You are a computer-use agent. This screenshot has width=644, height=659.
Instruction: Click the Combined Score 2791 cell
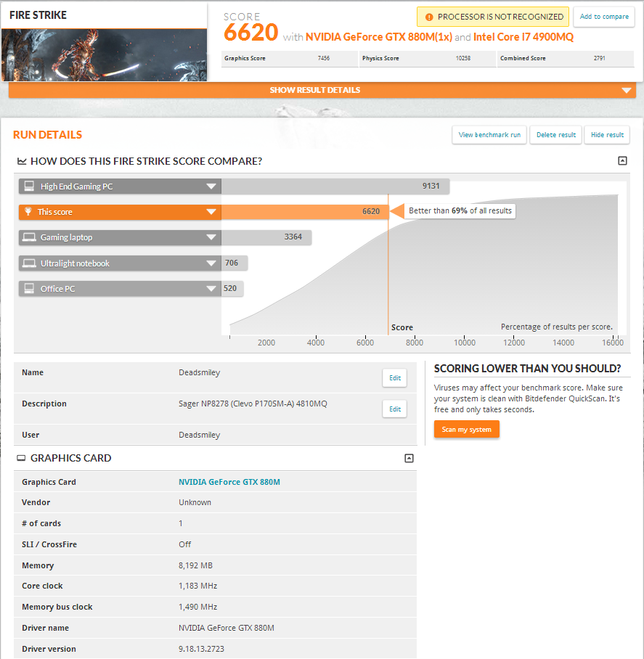(x=566, y=58)
